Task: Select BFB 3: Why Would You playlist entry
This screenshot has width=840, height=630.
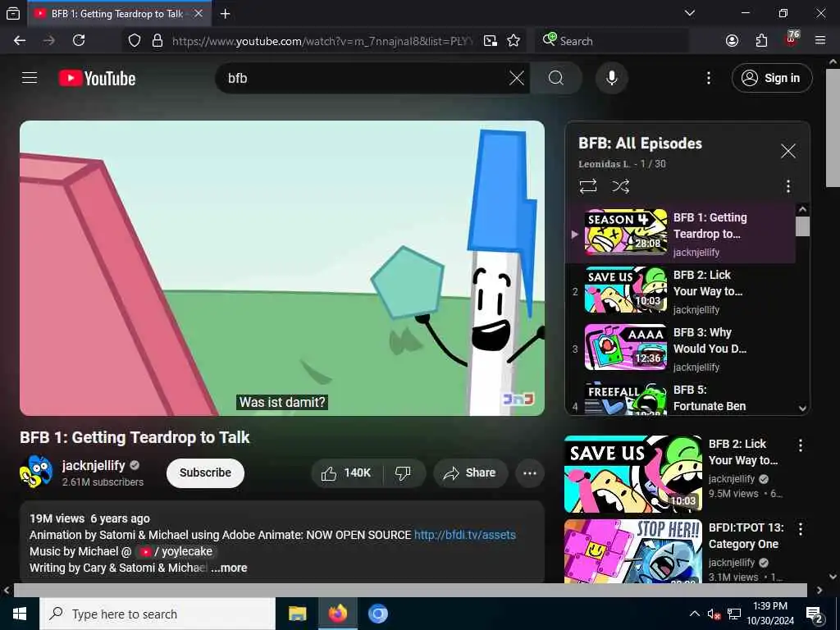Action: pos(682,348)
